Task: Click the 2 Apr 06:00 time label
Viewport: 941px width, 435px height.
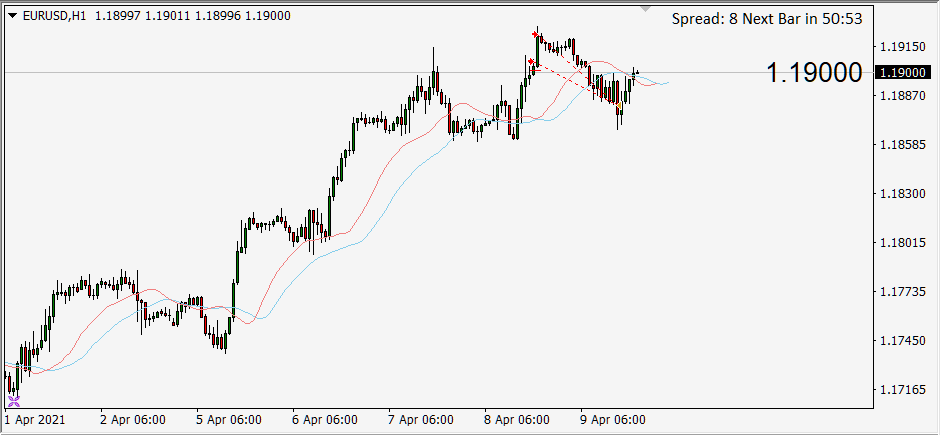Action: click(x=133, y=419)
